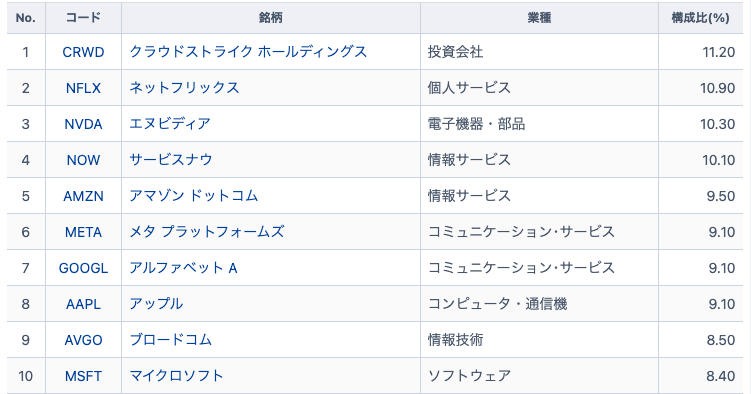Click the アルファベット A stock link

[x=183, y=268]
